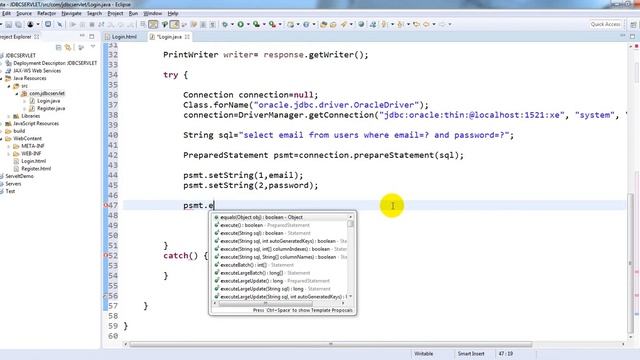
Task: Select executeBatch() : int[] proposal
Action: [x=281, y=265]
